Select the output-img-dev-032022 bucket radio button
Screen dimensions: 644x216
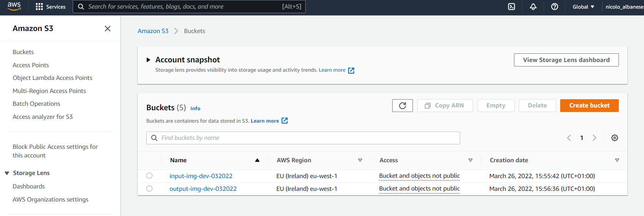149,188
